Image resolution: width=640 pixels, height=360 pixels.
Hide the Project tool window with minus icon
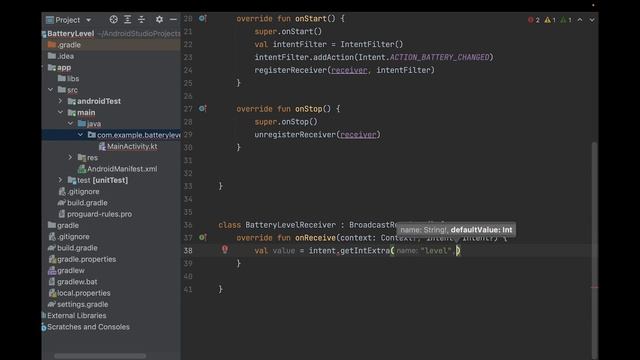pyautogui.click(x=173, y=19)
